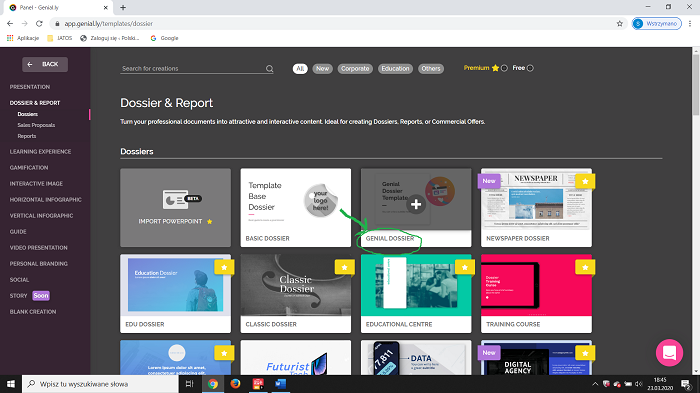Viewport: 700px width, 393px height.
Task: Open Gamification category
Action: click(x=29, y=168)
